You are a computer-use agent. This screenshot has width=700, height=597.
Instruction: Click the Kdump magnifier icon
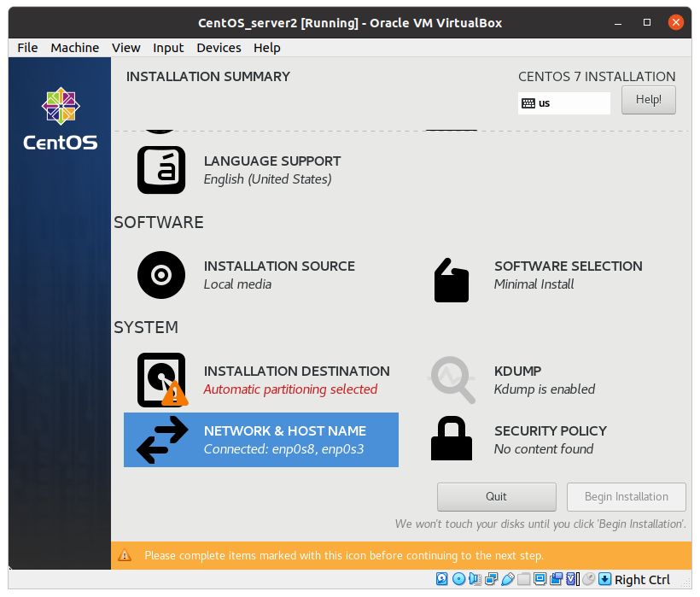(x=452, y=380)
